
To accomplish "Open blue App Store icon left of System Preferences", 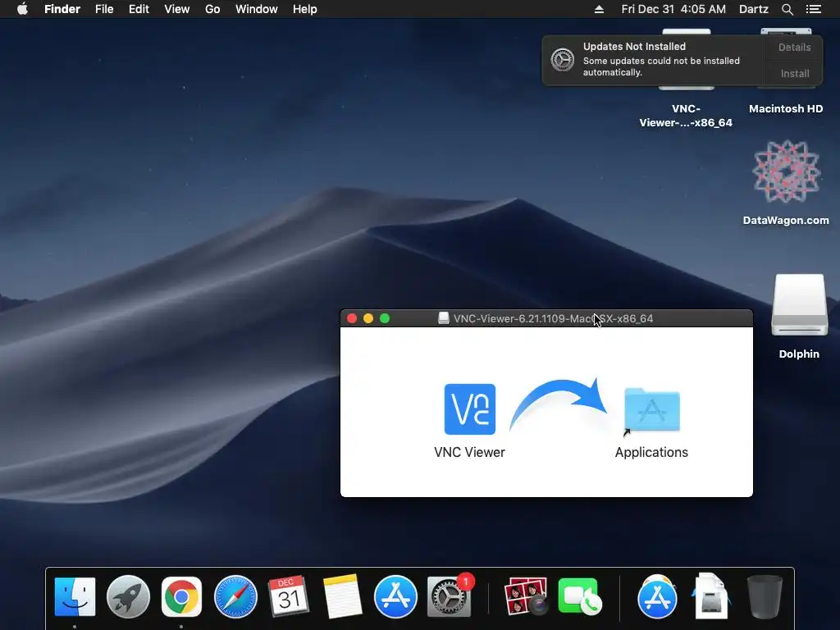I will [395, 596].
